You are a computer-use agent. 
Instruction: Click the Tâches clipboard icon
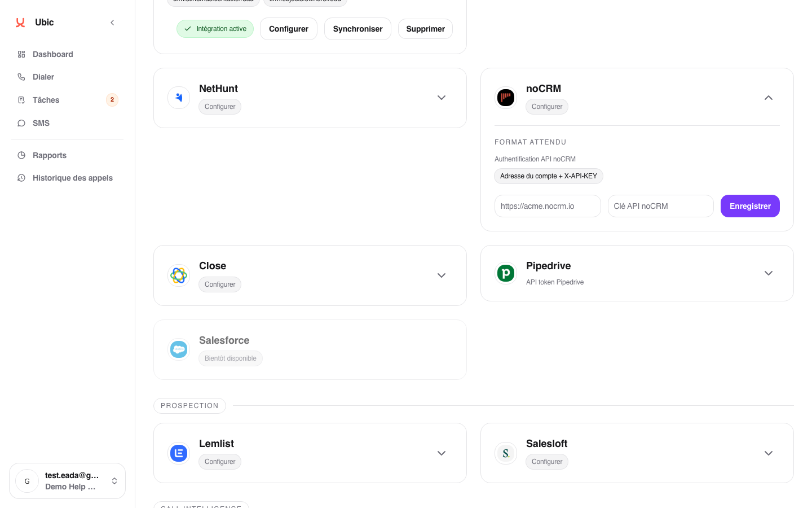click(21, 100)
